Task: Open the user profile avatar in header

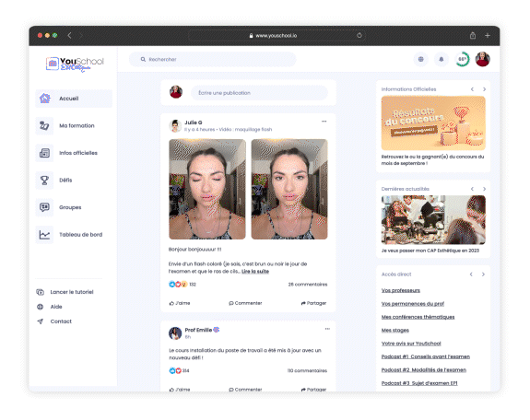Action: point(483,59)
